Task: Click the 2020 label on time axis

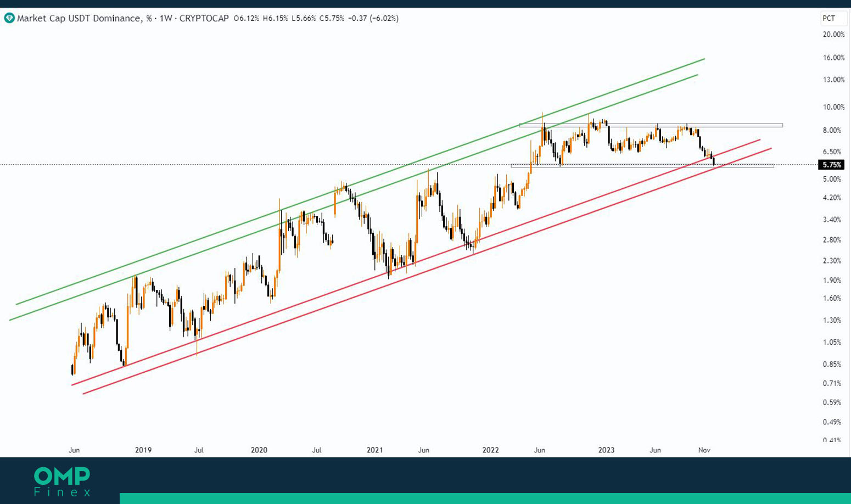Action: pyautogui.click(x=259, y=450)
